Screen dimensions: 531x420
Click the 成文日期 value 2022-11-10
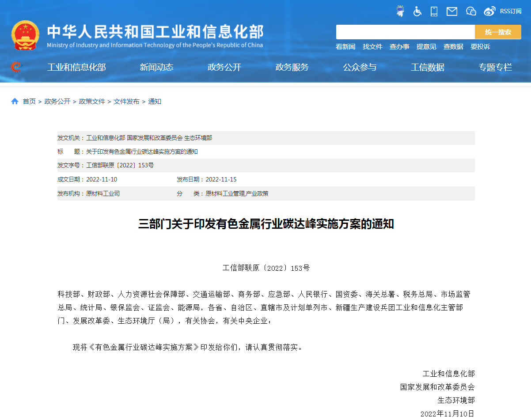coord(102,180)
